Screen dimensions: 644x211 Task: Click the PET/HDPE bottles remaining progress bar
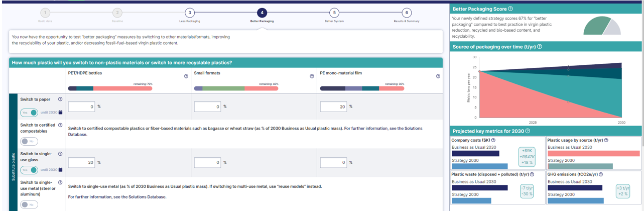[x=110, y=88]
